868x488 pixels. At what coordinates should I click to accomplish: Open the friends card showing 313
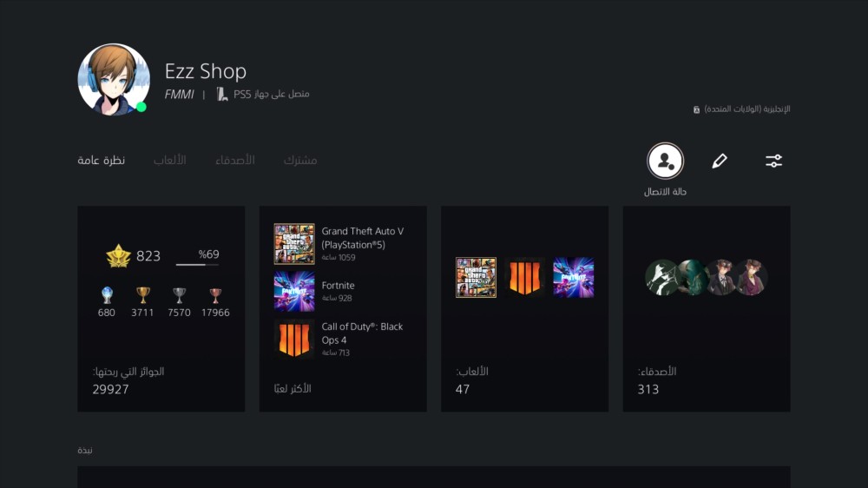tap(707, 308)
